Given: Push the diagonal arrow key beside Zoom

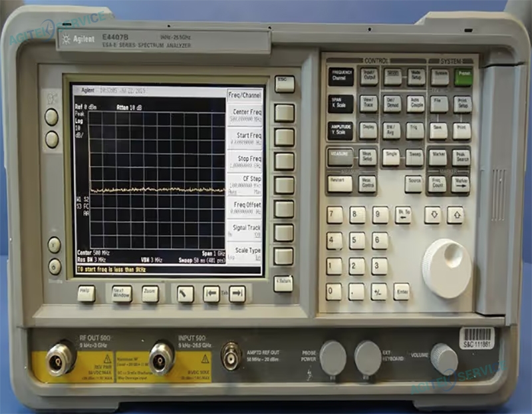Looking at the screenshot, I should point(186,294).
